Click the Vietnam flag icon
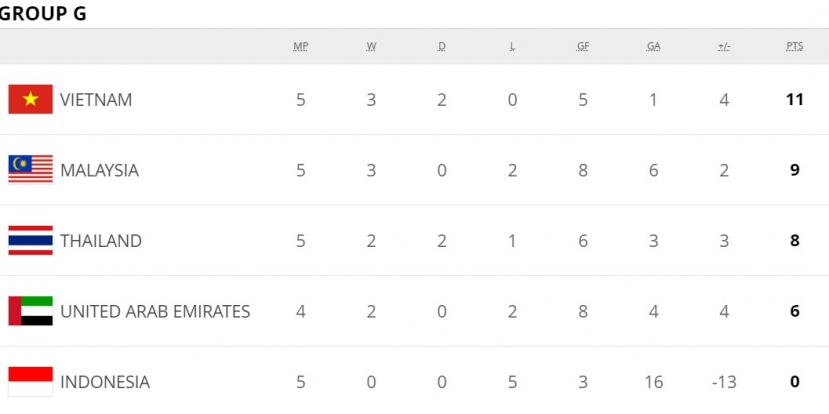The height and width of the screenshot is (414, 829). 31,99
